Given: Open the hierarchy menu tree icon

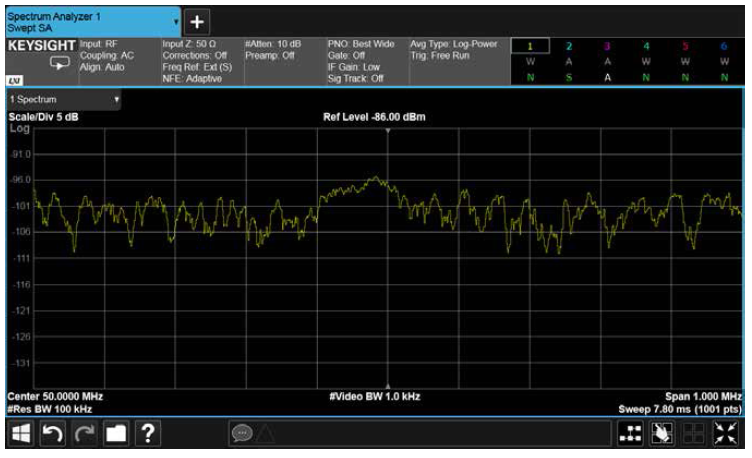Looking at the screenshot, I should [x=630, y=434].
